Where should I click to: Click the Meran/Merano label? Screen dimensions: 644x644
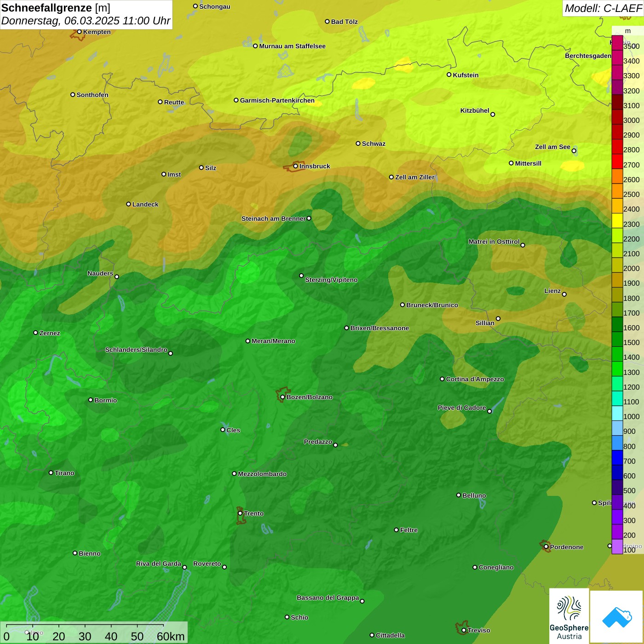[273, 341]
